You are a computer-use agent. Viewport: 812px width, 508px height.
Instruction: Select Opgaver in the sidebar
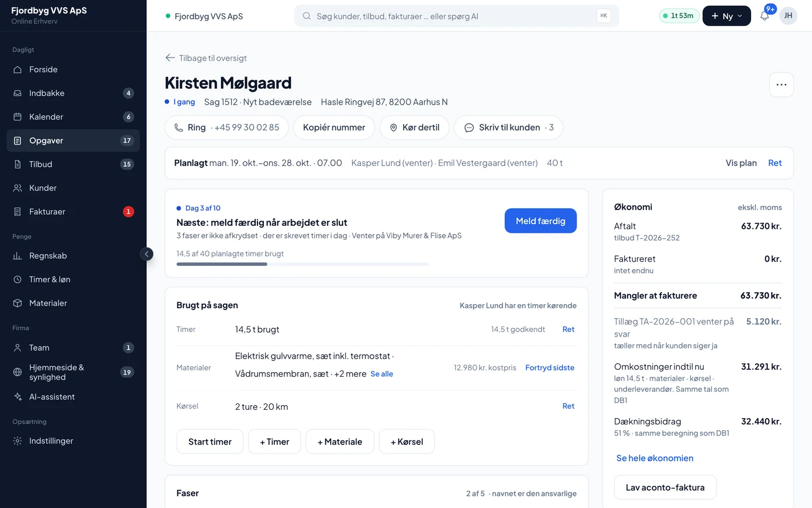[73, 140]
